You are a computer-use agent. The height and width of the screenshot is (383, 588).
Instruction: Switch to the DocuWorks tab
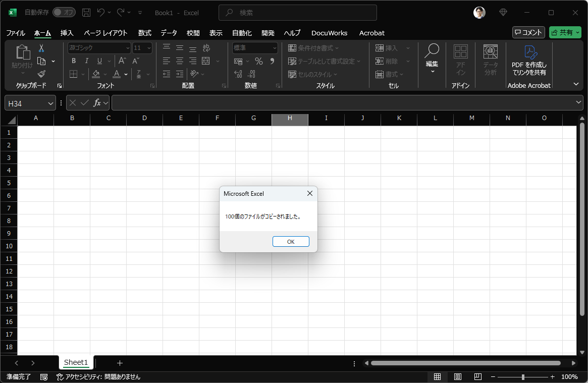[329, 33]
